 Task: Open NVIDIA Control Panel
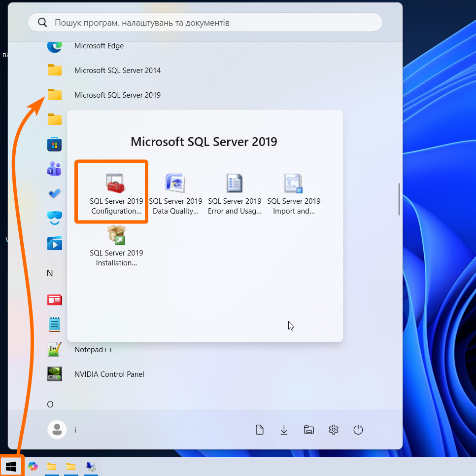109,374
